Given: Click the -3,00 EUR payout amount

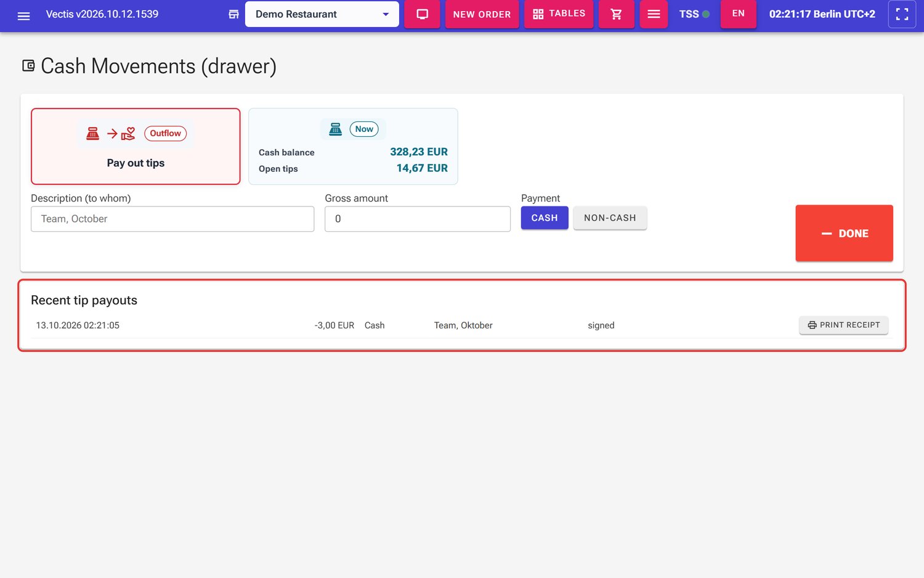Looking at the screenshot, I should coord(334,325).
